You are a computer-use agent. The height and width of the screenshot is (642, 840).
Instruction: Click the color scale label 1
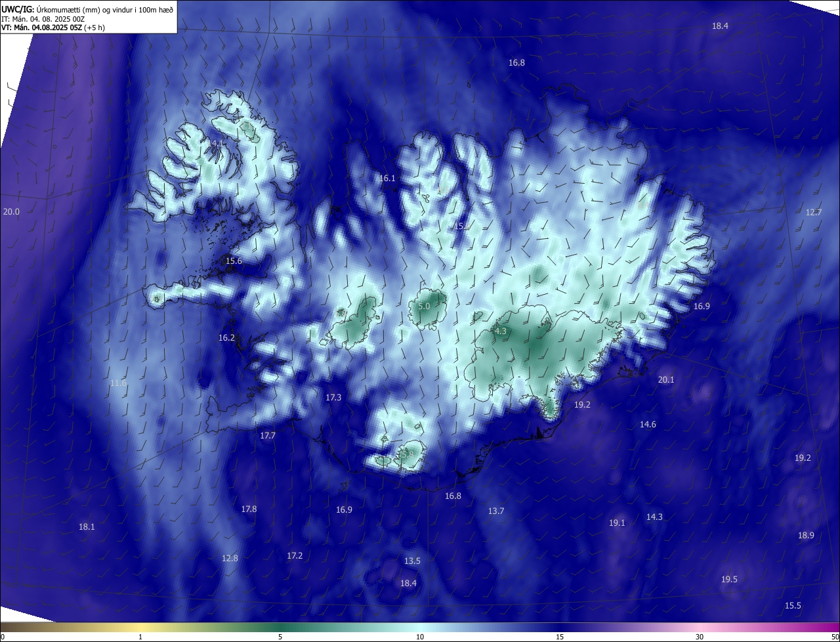pyautogui.click(x=140, y=637)
